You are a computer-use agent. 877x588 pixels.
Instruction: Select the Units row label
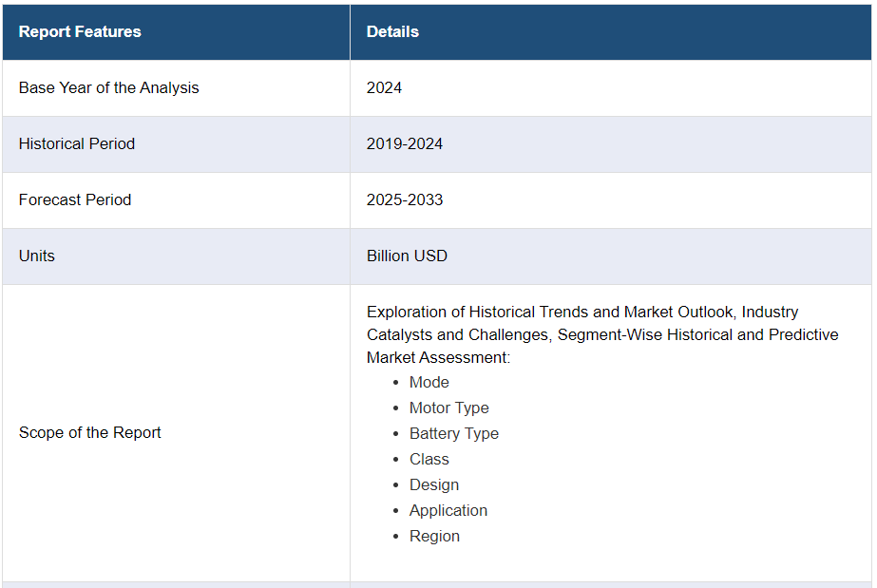pos(37,256)
